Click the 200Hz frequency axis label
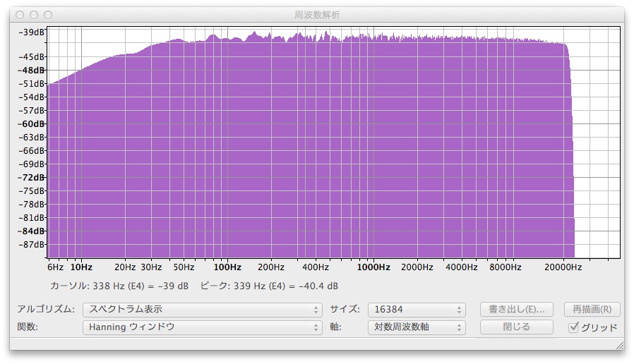The height and width of the screenshot is (364, 634). point(271,267)
